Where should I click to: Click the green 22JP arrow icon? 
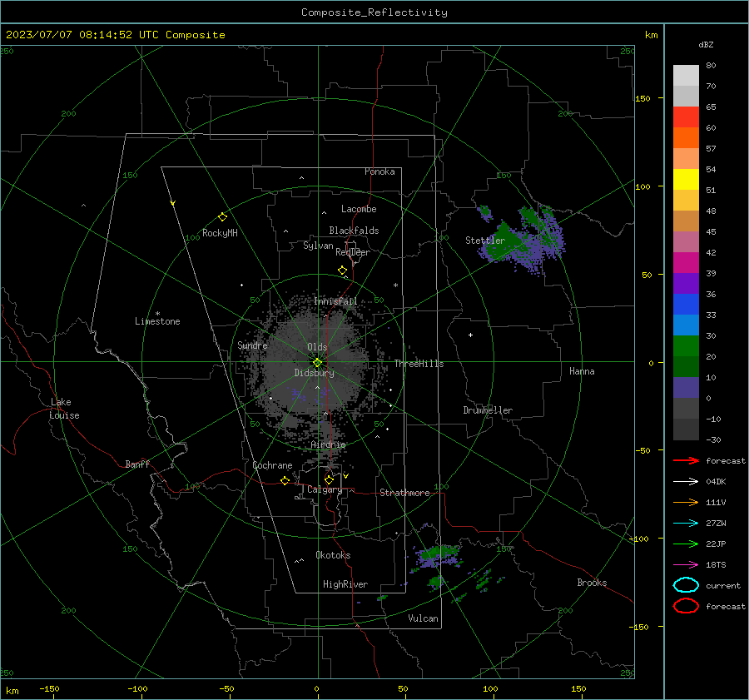(x=686, y=544)
